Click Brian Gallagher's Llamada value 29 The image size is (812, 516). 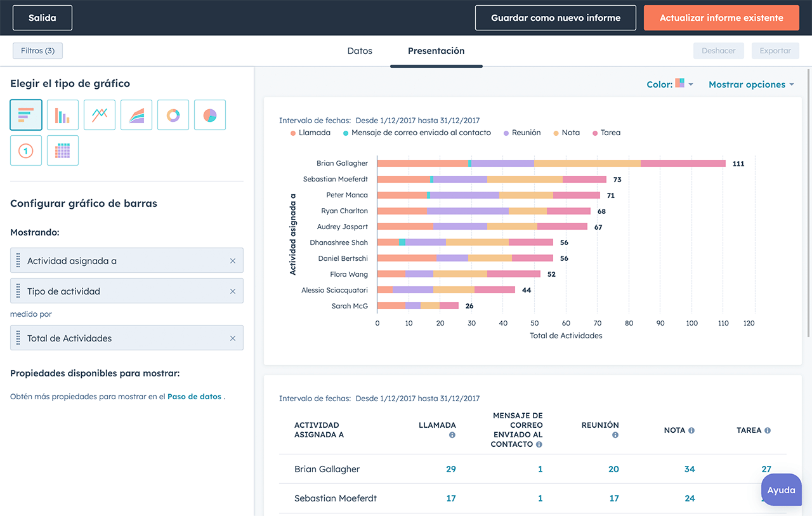(450, 469)
